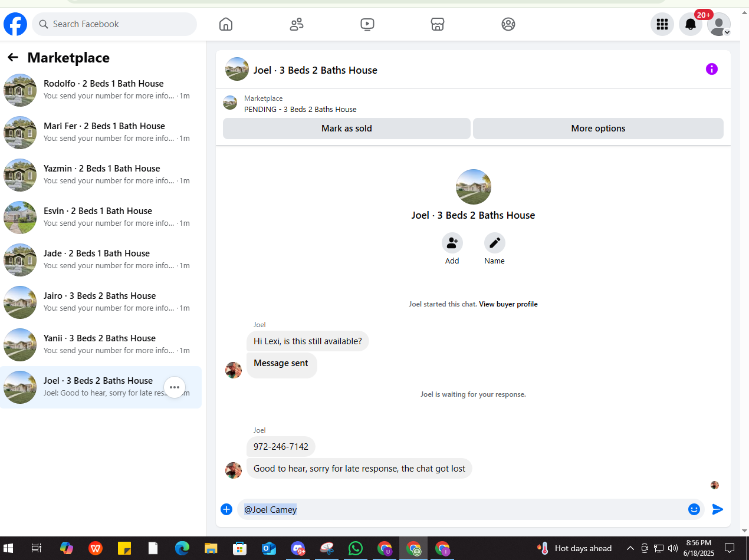Open the View buyer profile link
749x560 pixels.
click(508, 304)
